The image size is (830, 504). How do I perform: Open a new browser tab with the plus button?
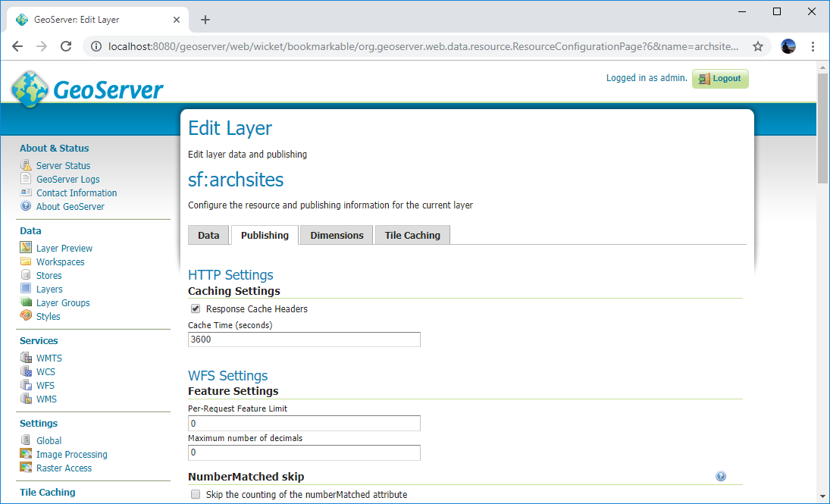click(205, 20)
